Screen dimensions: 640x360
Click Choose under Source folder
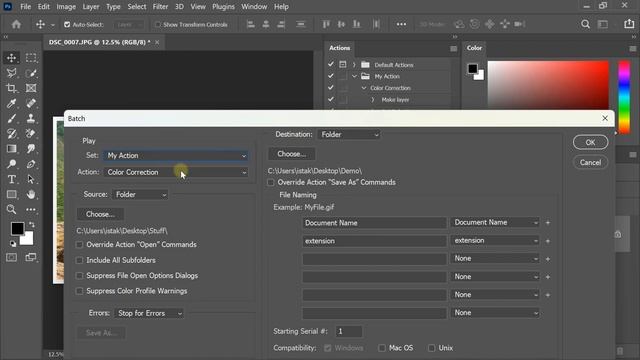point(100,214)
